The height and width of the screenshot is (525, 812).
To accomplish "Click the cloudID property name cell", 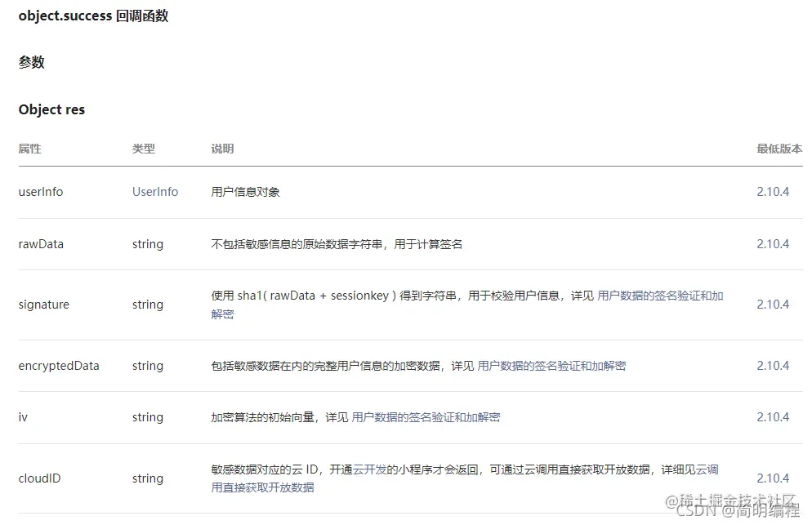I will click(x=39, y=478).
